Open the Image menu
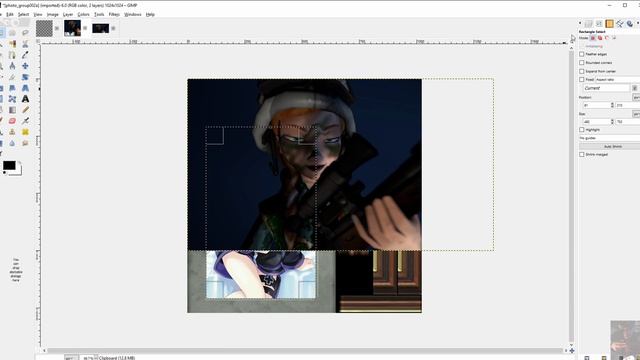This screenshot has width=640, height=360. point(52,14)
